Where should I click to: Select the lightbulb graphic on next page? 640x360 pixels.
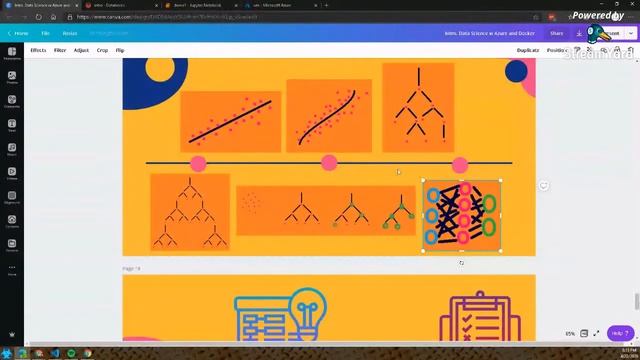pyautogui.click(x=281, y=314)
